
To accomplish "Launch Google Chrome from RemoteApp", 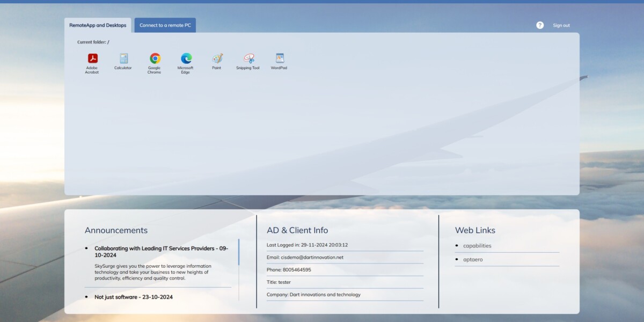I will pyautogui.click(x=154, y=62).
